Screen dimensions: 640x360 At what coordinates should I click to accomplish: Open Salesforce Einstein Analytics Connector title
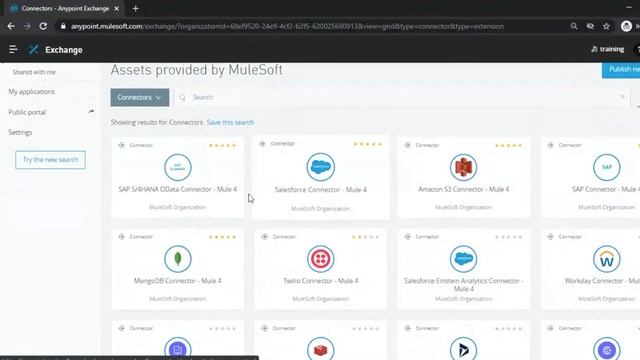(463, 284)
